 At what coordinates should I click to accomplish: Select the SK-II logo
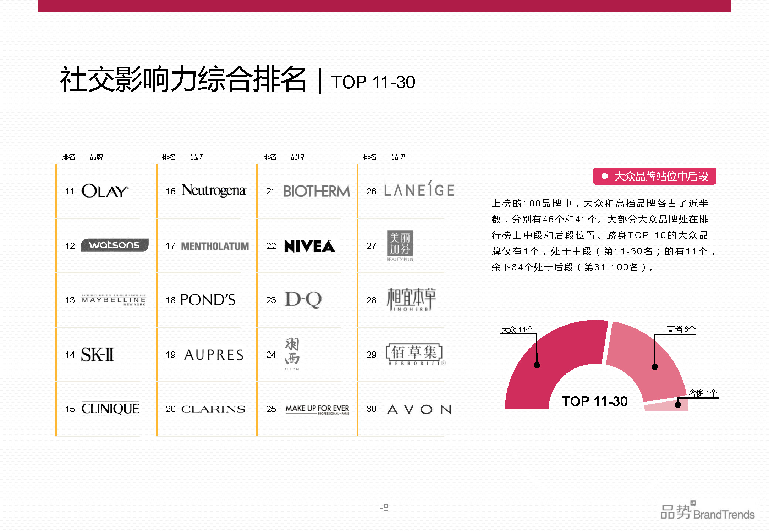98,355
